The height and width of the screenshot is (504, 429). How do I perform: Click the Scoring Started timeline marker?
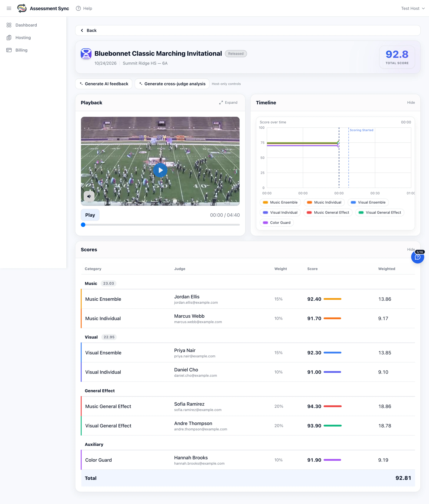click(361, 130)
